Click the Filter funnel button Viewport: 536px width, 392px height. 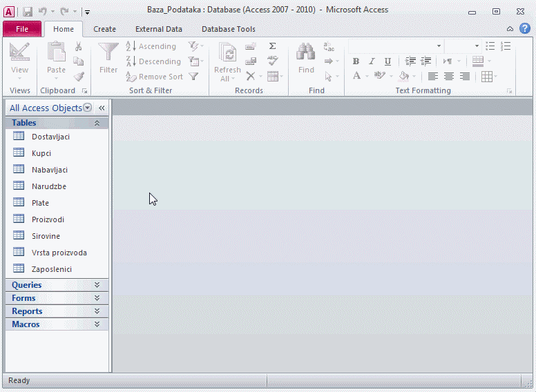[108, 58]
